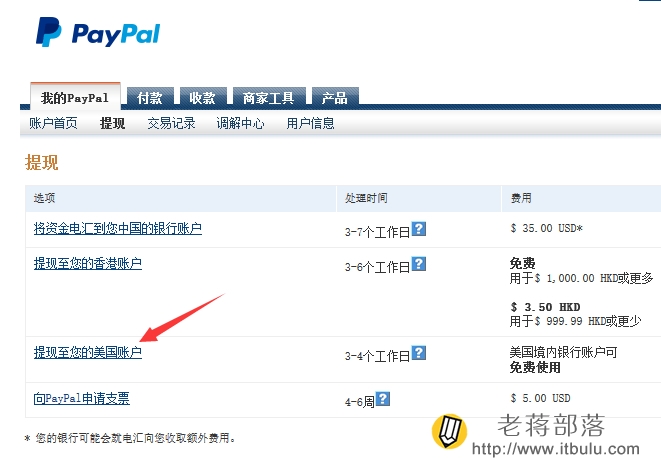The image size is (661, 459).
Task: Go to 账户首页 submenu
Action: click(53, 123)
